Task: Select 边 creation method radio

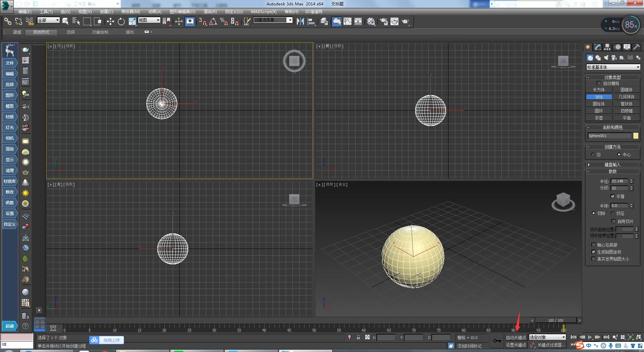Action: pyautogui.click(x=593, y=155)
